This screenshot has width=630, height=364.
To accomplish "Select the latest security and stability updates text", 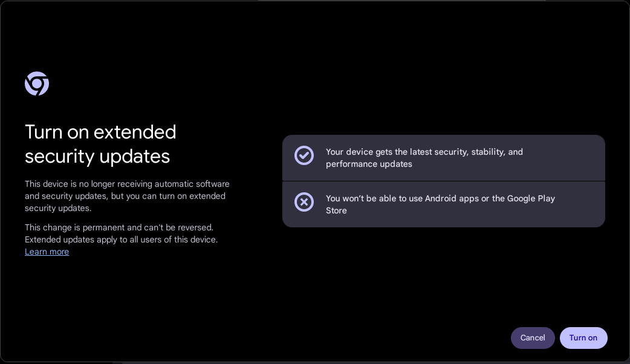I will pyautogui.click(x=424, y=158).
